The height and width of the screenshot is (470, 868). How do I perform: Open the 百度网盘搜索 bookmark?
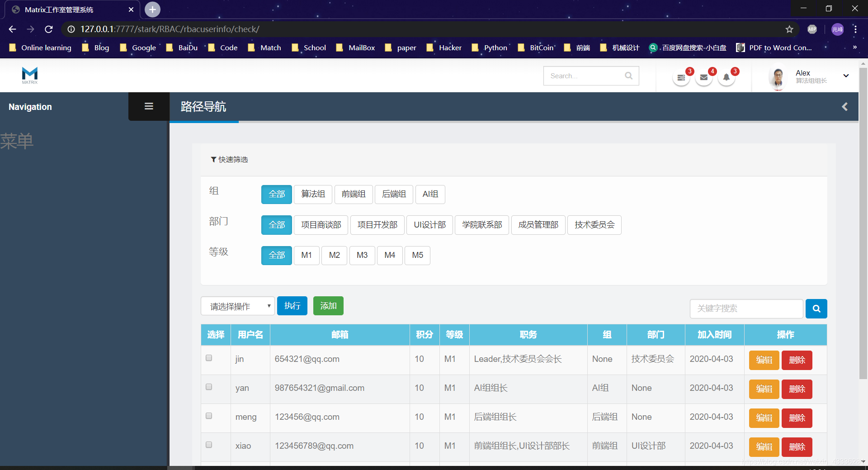pos(688,47)
